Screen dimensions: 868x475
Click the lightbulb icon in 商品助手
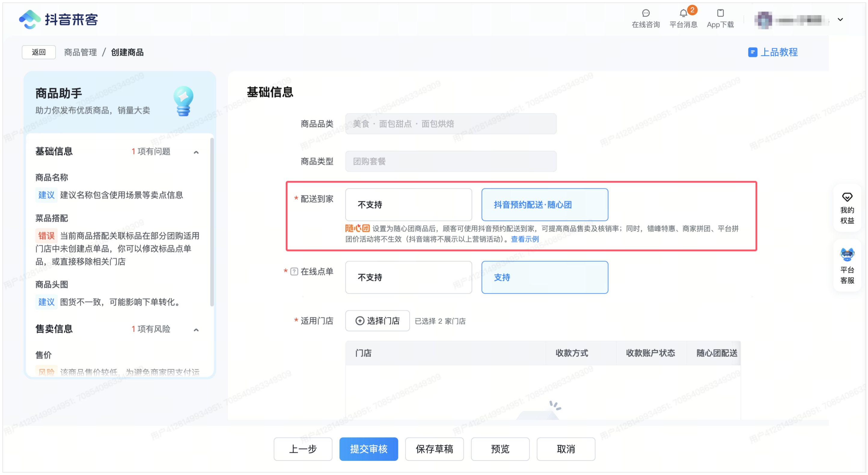pos(184,101)
